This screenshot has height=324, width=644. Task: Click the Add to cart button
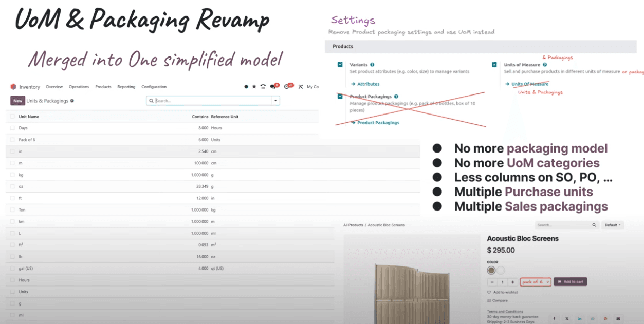tap(570, 282)
